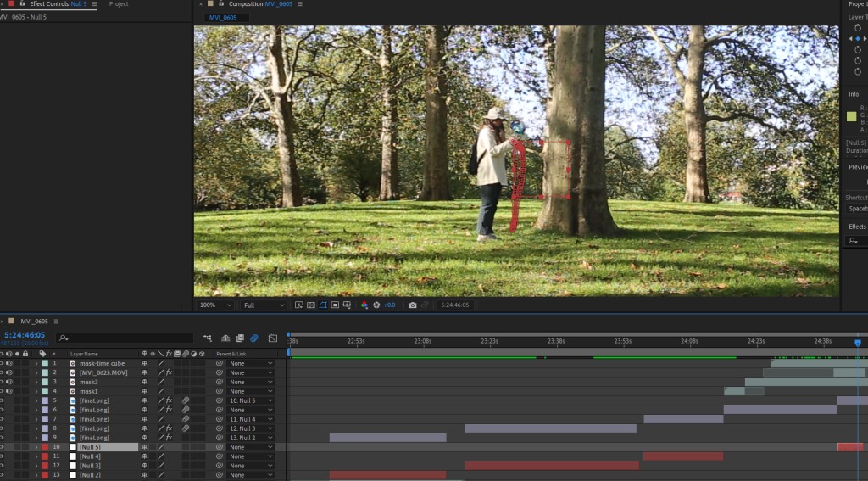Toggle visibility of Null 3 layer

[2, 466]
